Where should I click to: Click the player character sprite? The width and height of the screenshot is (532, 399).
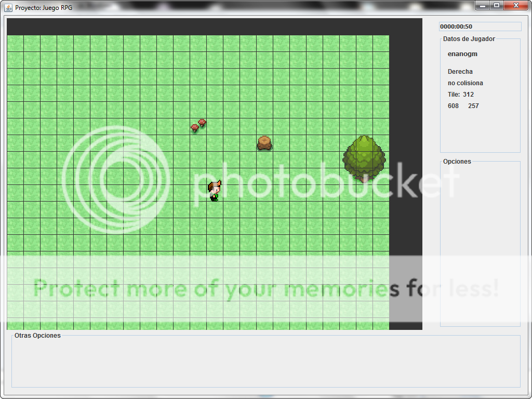coord(214,190)
